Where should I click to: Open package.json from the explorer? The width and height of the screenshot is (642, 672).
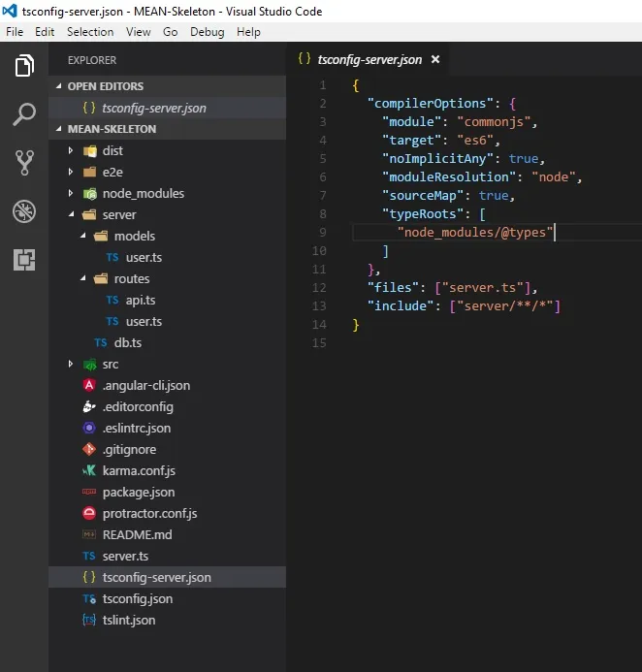(x=167, y=492)
